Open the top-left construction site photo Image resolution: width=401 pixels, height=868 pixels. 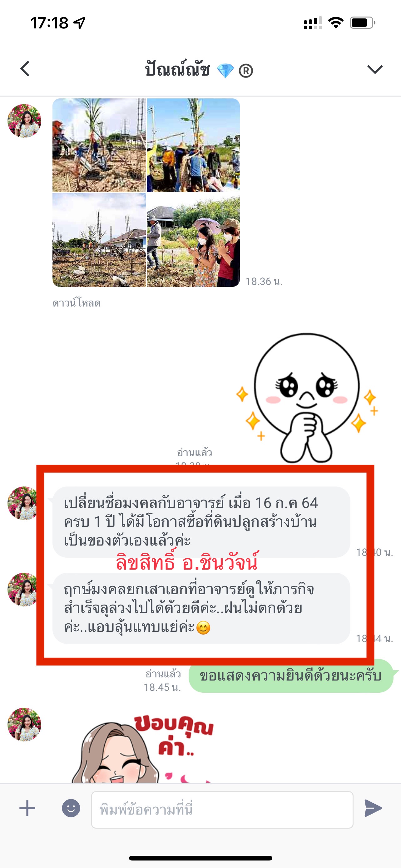pyautogui.click(x=99, y=145)
